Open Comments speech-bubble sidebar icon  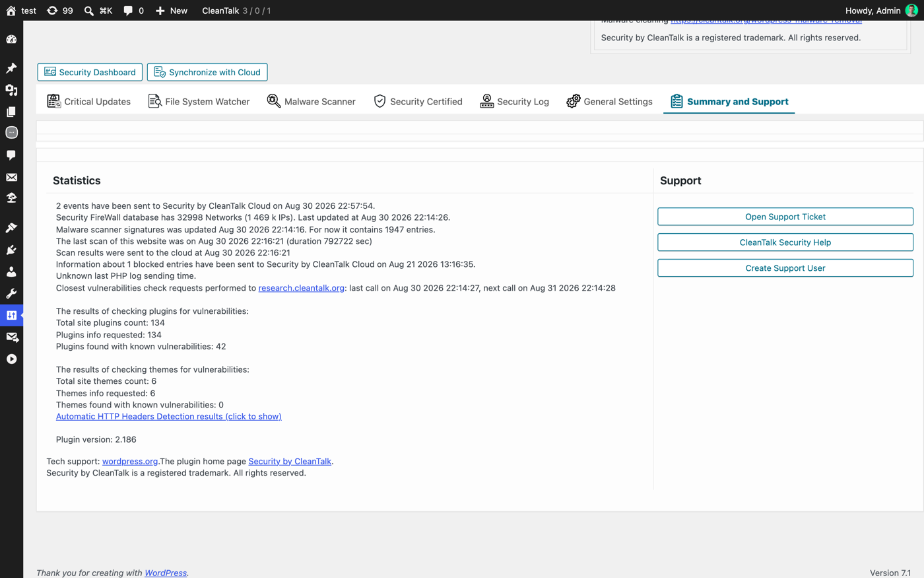[11, 155]
